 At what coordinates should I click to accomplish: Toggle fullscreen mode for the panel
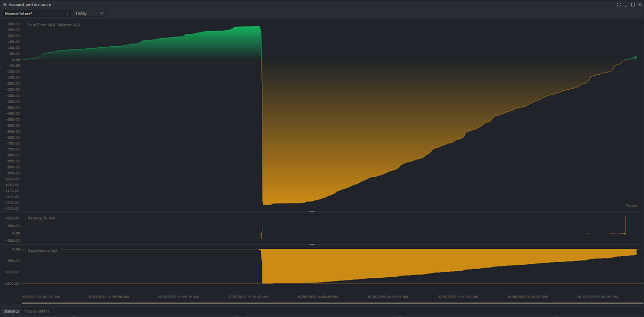point(619,4)
